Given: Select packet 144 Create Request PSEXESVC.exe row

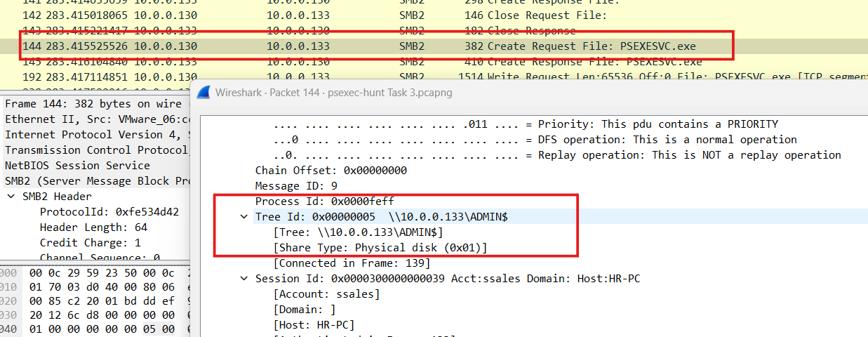Looking at the screenshot, I should [x=434, y=46].
